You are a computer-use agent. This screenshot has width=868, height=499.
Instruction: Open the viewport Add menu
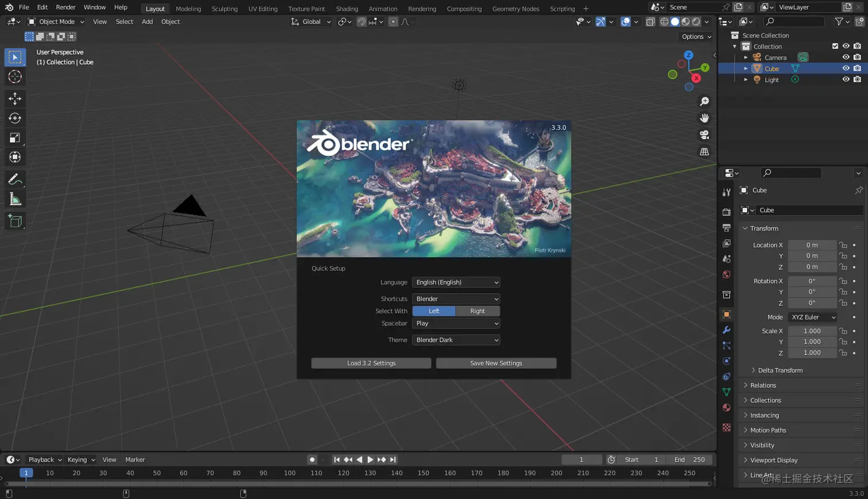coord(147,22)
